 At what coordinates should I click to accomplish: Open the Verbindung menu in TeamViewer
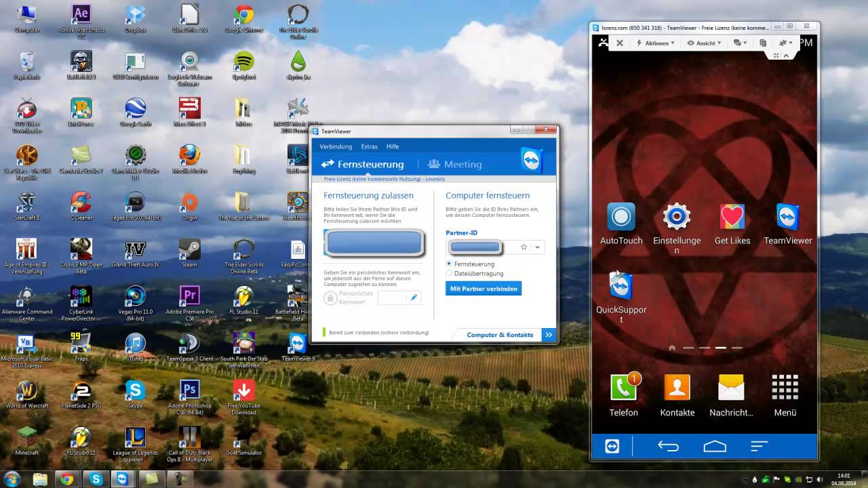336,146
